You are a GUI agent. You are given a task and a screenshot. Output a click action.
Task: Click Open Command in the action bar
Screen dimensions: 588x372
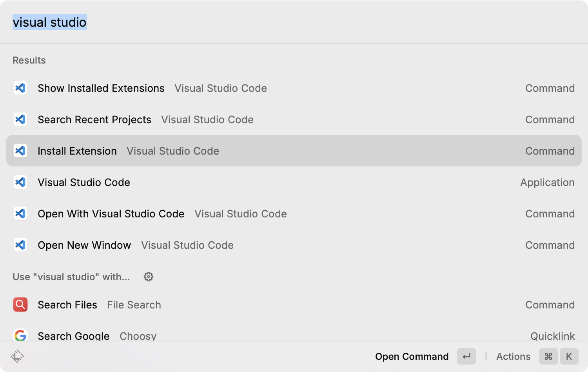pos(412,356)
